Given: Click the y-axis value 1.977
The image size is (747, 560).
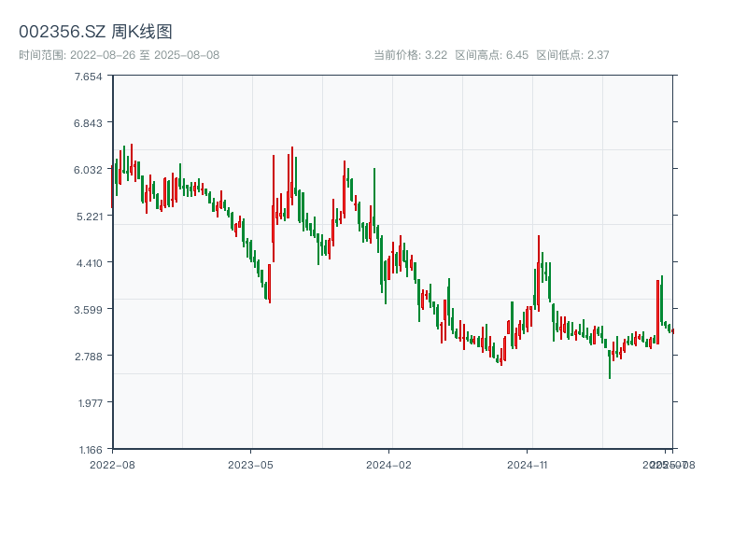Looking at the screenshot, I should [x=90, y=403].
